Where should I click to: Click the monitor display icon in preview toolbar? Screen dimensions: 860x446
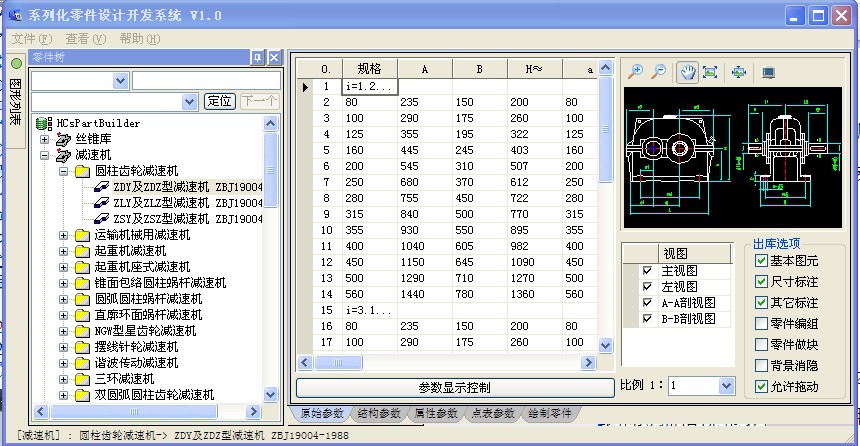[x=768, y=72]
